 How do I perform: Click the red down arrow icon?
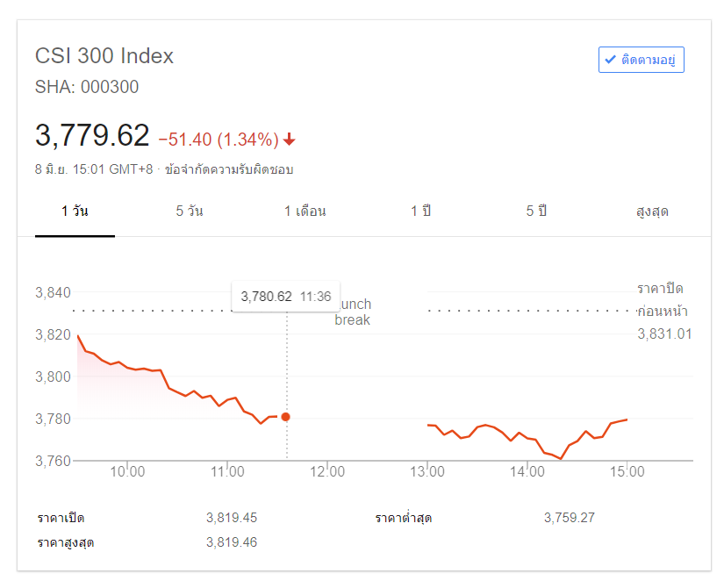[x=290, y=140]
